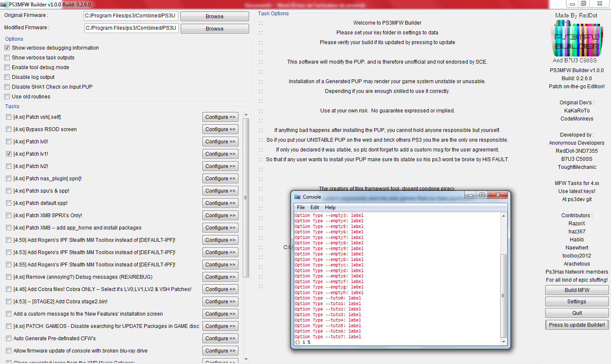Screen dimensions: 611x364
Task: Click Tasks list scroll down arrow
Action: (246, 359)
